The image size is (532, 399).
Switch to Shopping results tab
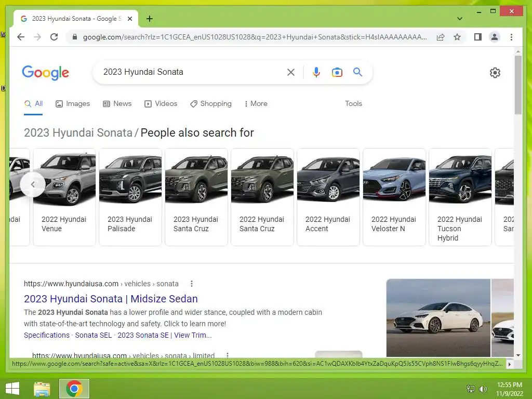[x=211, y=104]
